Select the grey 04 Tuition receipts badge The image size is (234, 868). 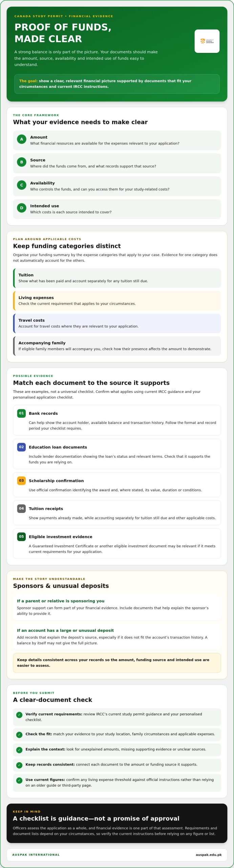21,508
